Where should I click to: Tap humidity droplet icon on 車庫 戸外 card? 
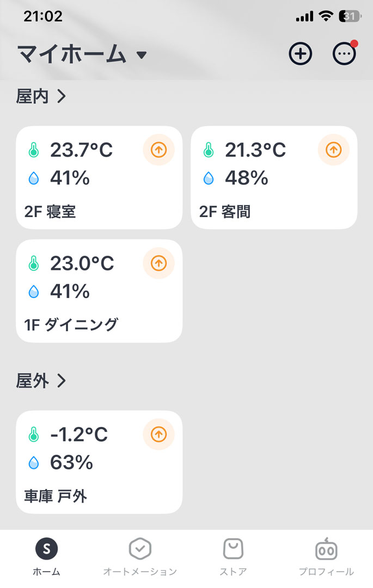coord(34,463)
